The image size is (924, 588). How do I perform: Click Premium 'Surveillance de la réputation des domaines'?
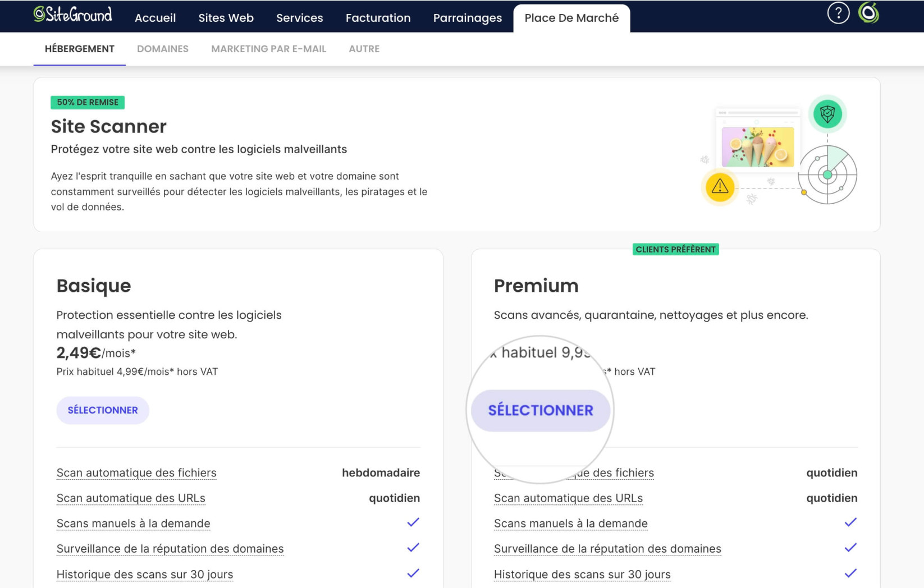click(607, 548)
